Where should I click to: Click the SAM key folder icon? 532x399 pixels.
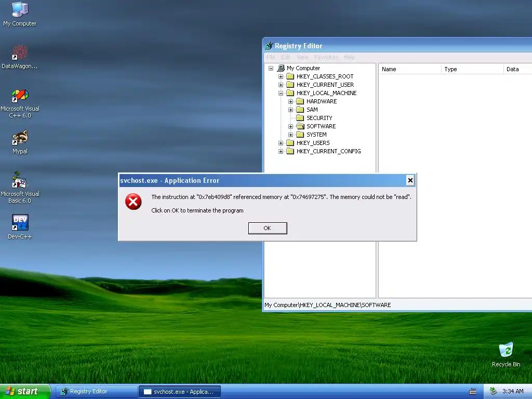tap(300, 110)
